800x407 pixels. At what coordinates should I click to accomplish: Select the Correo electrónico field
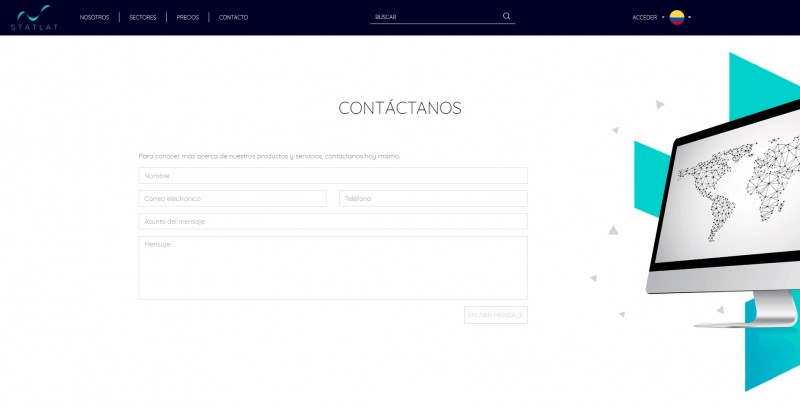[x=232, y=199]
